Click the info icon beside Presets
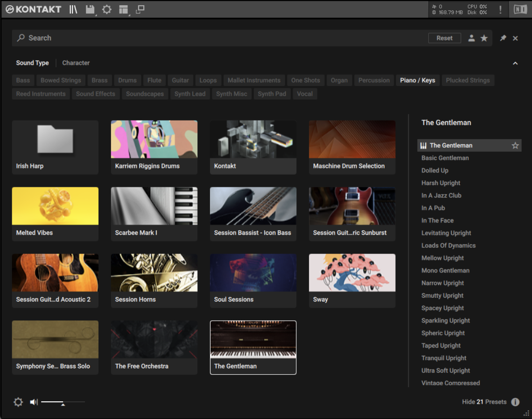 [515, 402]
